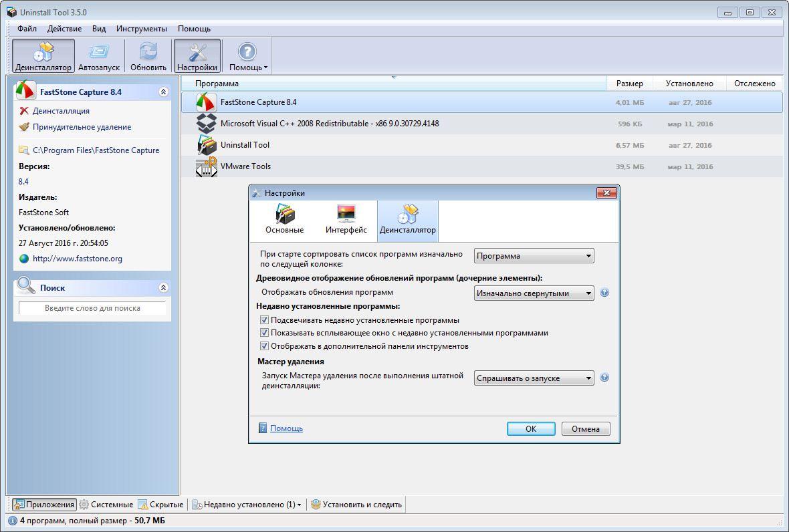Click the Введите слово для поиска field
The height and width of the screenshot is (532, 789).
pyautogui.click(x=92, y=307)
